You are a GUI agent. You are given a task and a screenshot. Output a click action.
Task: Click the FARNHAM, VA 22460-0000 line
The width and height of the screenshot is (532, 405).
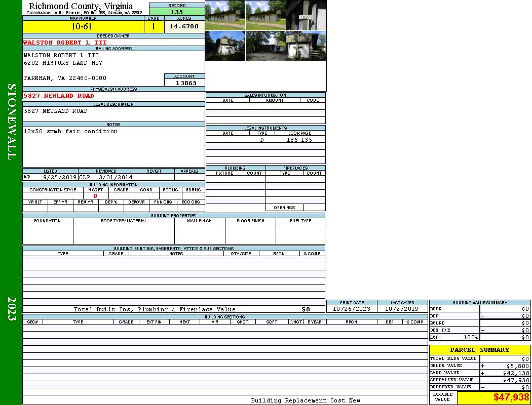click(65, 78)
